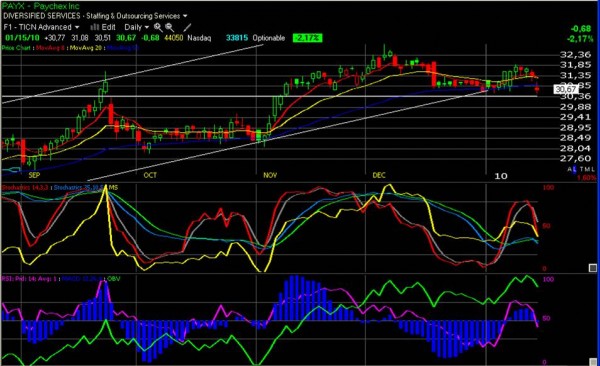Click the RSI Pd: 14 legend label

click(29, 279)
